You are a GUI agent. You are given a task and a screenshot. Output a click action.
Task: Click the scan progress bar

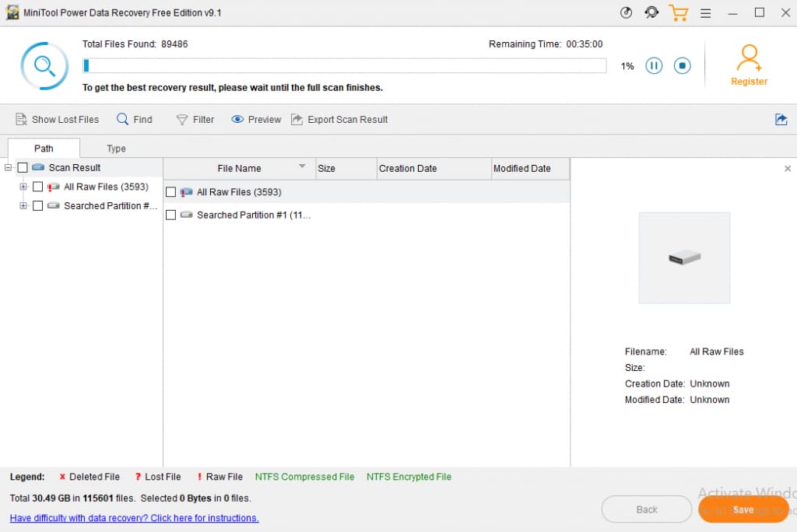pos(345,65)
